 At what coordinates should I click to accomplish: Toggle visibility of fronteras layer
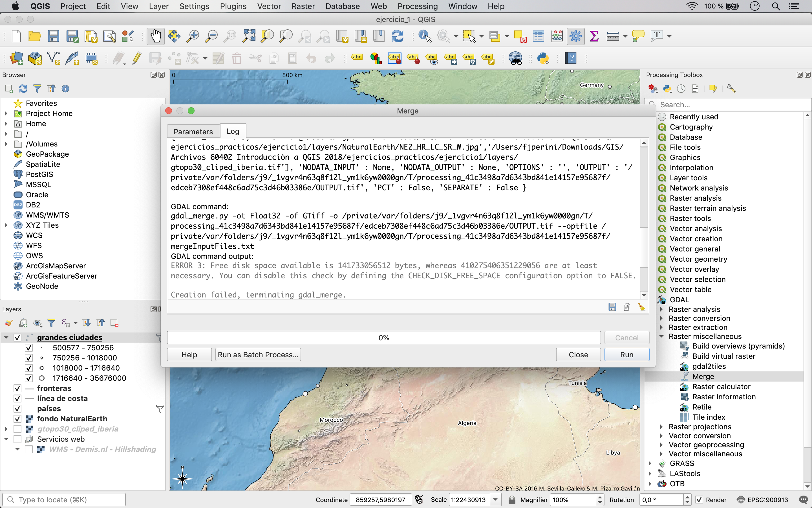17,388
